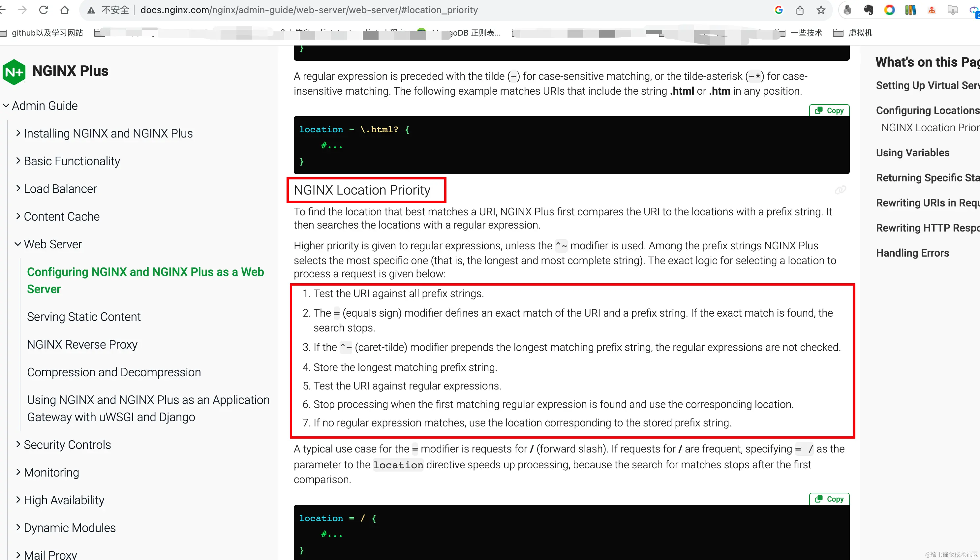Click the share page icon

800,10
